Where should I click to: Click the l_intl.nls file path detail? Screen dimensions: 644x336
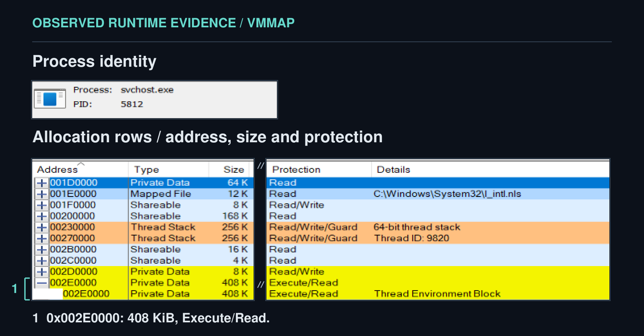447,194
